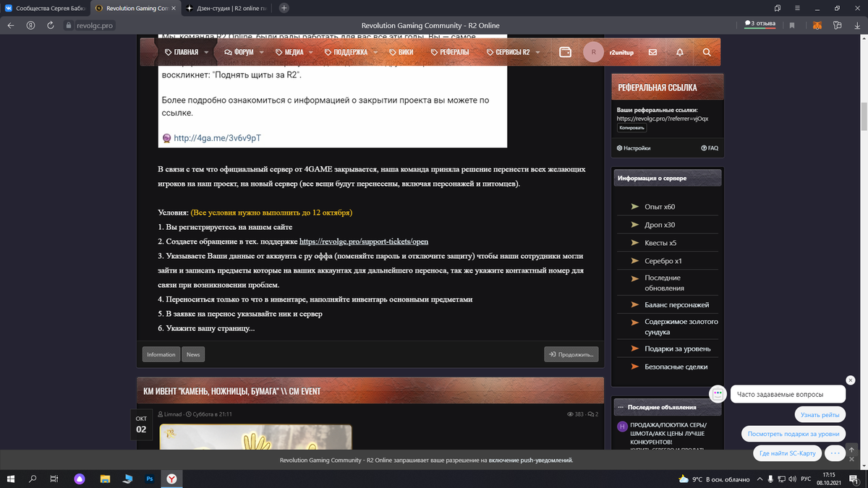Click Узнать рейты chat button
The image size is (868, 488).
coord(820,415)
